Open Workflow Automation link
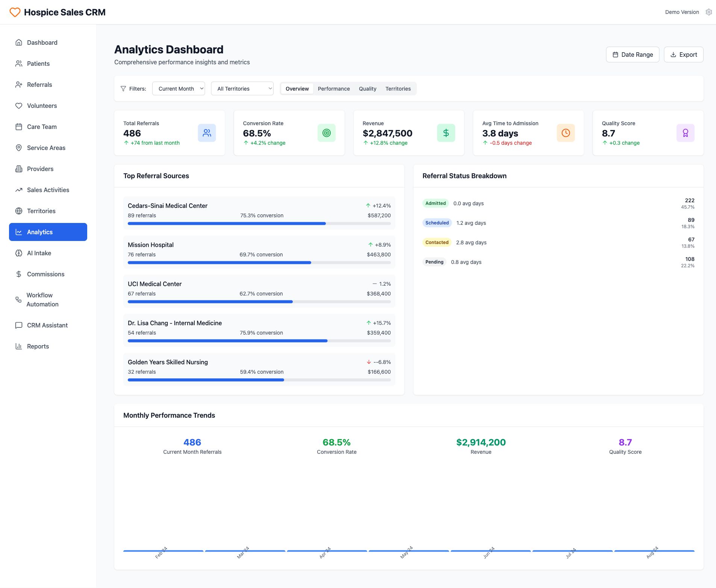This screenshot has width=716, height=588. tap(48, 300)
